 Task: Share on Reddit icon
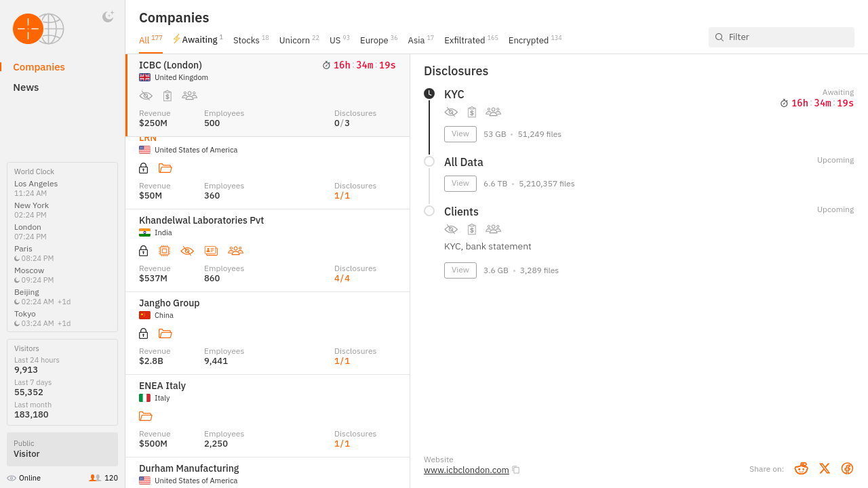coord(802,468)
